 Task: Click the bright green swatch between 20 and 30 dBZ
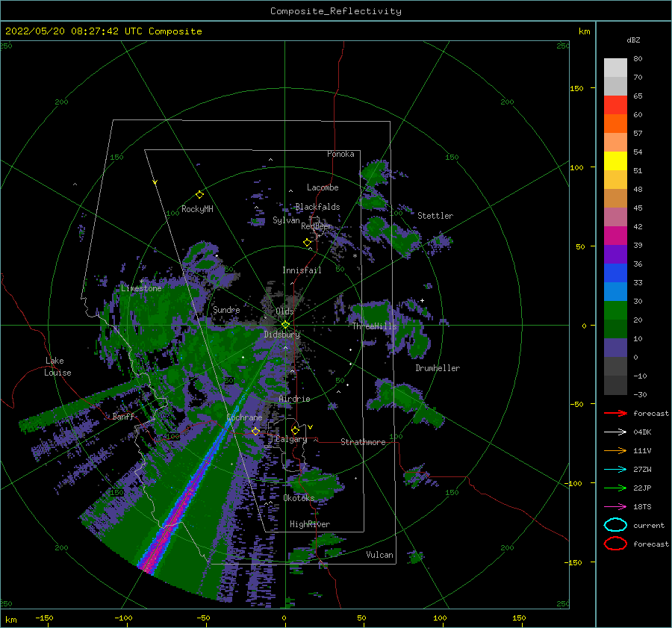click(x=615, y=311)
